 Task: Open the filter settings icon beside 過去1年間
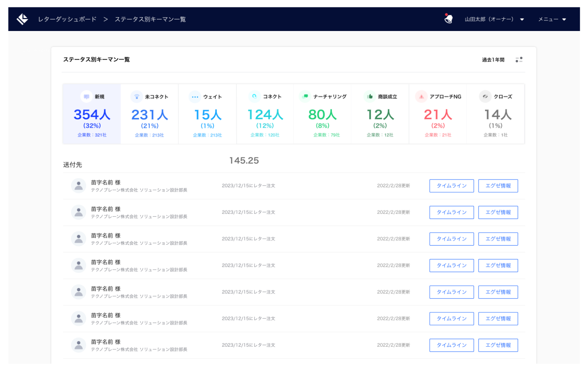[519, 60]
